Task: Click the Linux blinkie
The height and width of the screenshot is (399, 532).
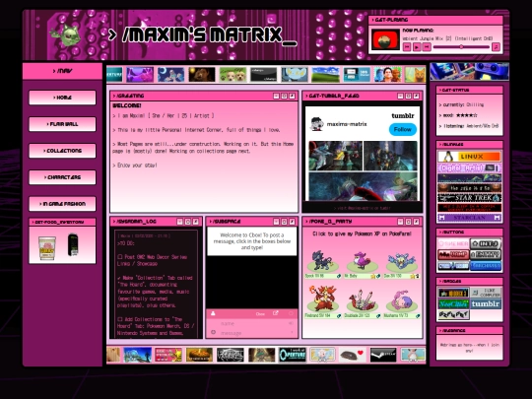Action: [x=469, y=157]
